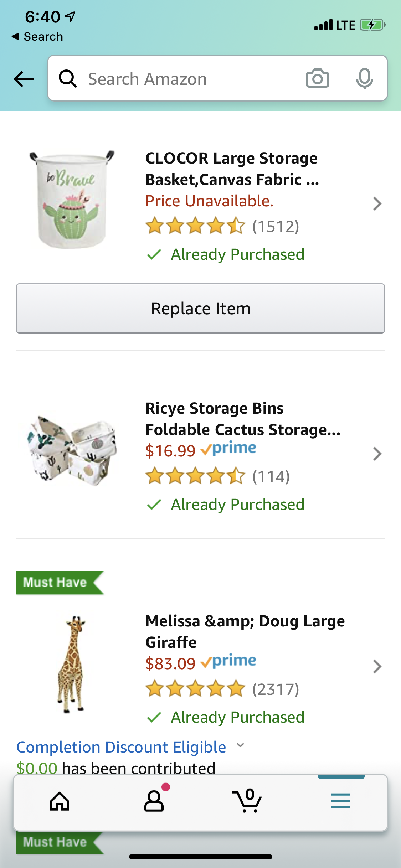Open Ricye Storage Bins details chevron
401x868 pixels.
[377, 454]
